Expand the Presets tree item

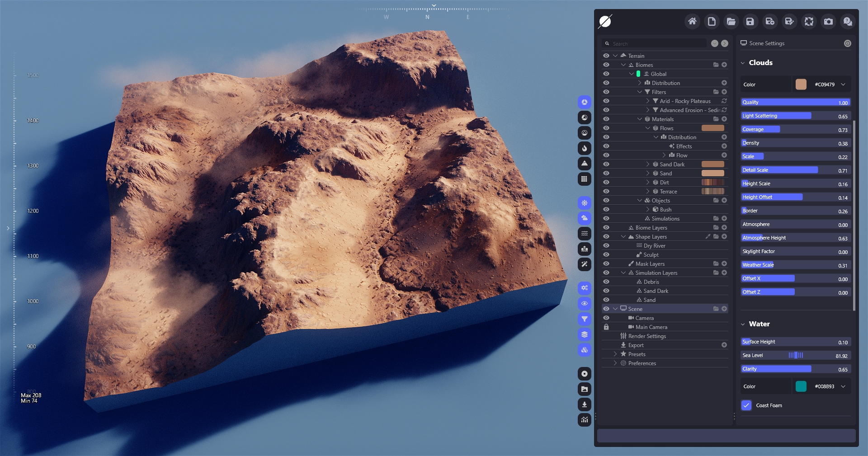[615, 354]
